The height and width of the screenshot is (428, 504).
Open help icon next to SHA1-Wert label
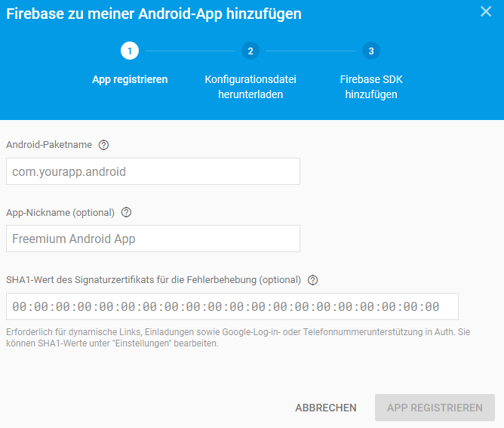coord(313,280)
